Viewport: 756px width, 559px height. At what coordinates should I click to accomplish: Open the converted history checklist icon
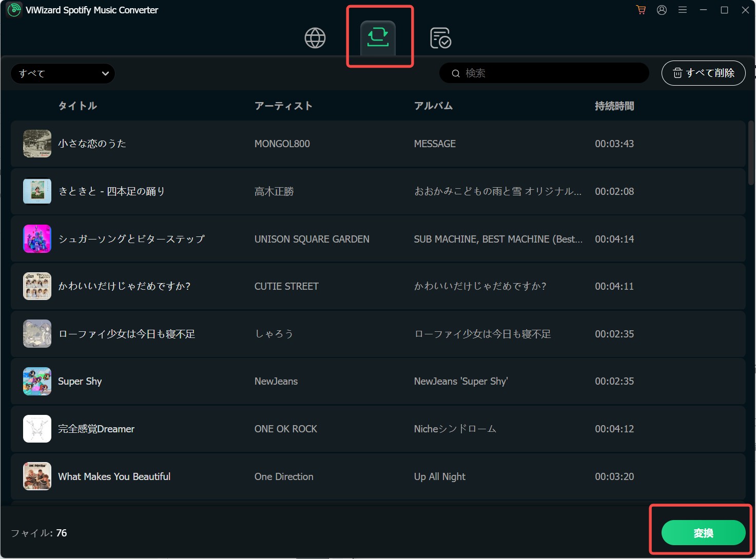440,38
